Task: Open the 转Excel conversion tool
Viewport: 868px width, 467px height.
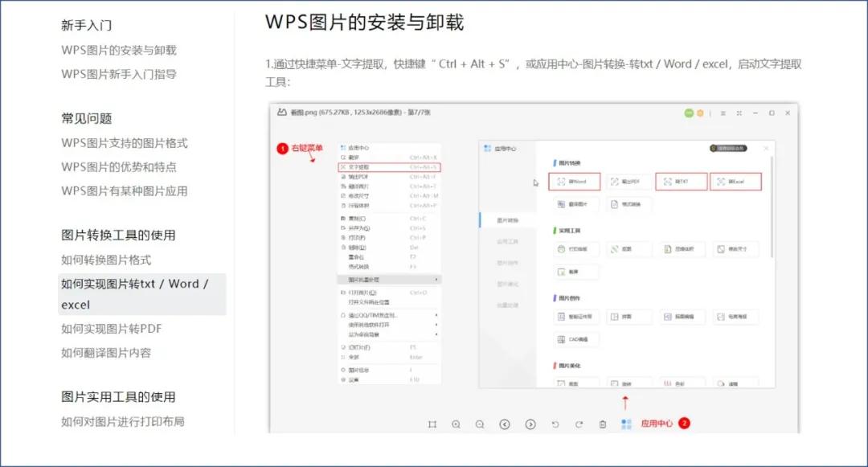Action: coord(736,181)
